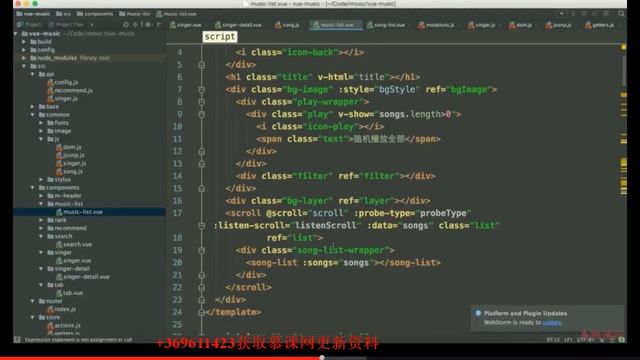Open the mutations.js editor tab
640x360 pixels.
[x=437, y=25]
